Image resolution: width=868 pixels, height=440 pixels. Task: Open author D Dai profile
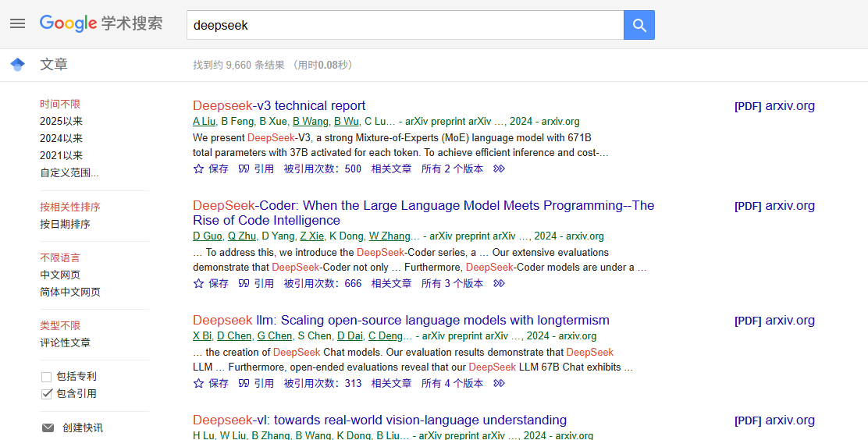[350, 335]
